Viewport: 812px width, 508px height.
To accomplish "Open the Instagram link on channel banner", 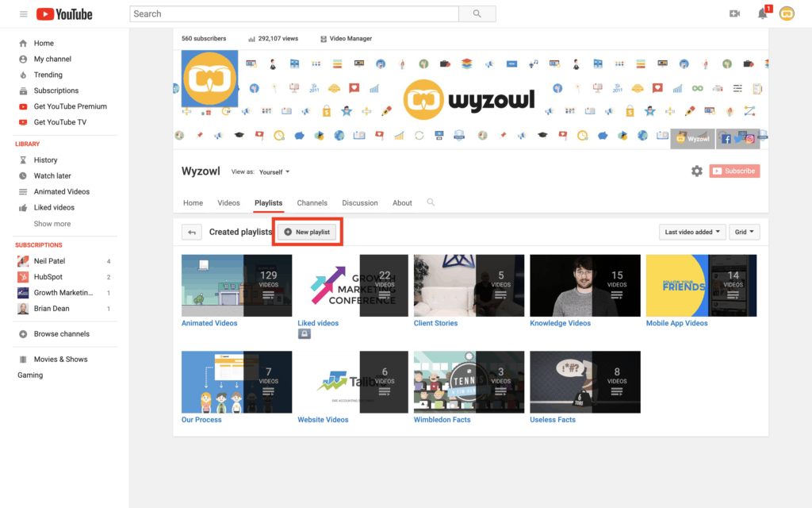I will coord(750,139).
